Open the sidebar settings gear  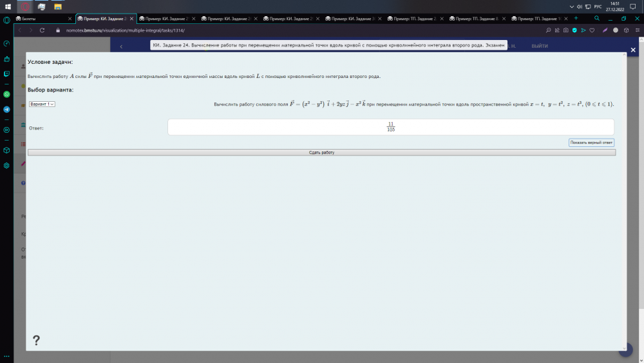pyautogui.click(x=6, y=165)
